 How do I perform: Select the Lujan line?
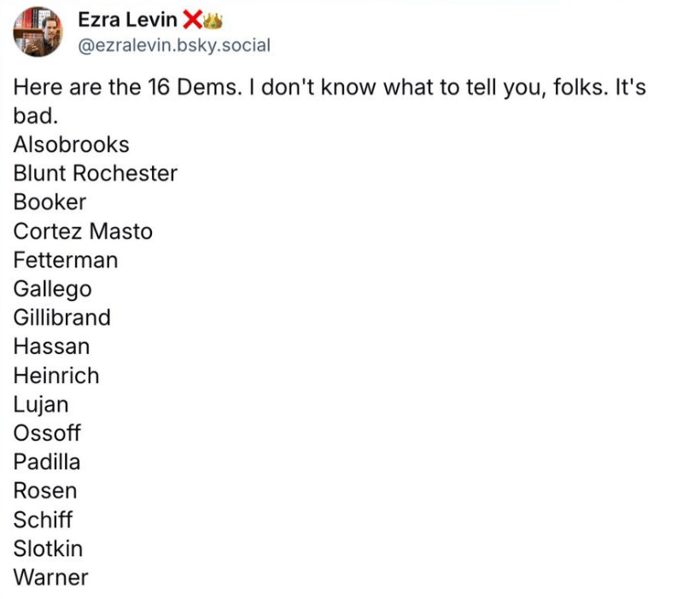click(x=41, y=404)
